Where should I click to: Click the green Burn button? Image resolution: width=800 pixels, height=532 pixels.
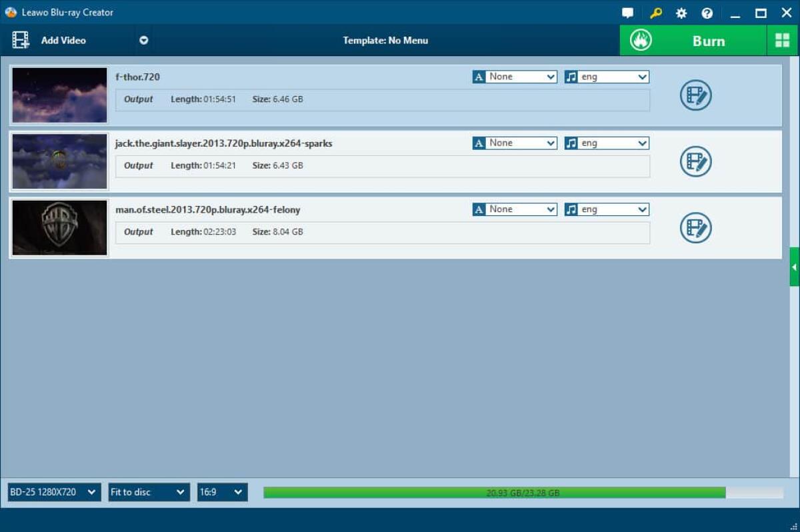(708, 40)
